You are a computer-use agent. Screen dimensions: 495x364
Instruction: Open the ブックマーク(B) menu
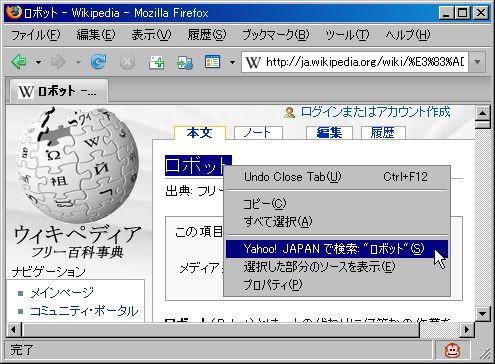point(276,35)
